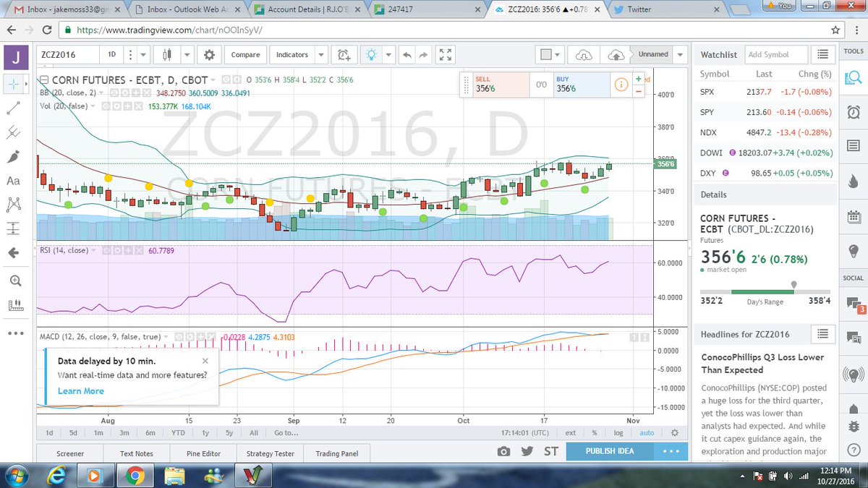Hide the MACD indicator with its eye icon

point(179,337)
